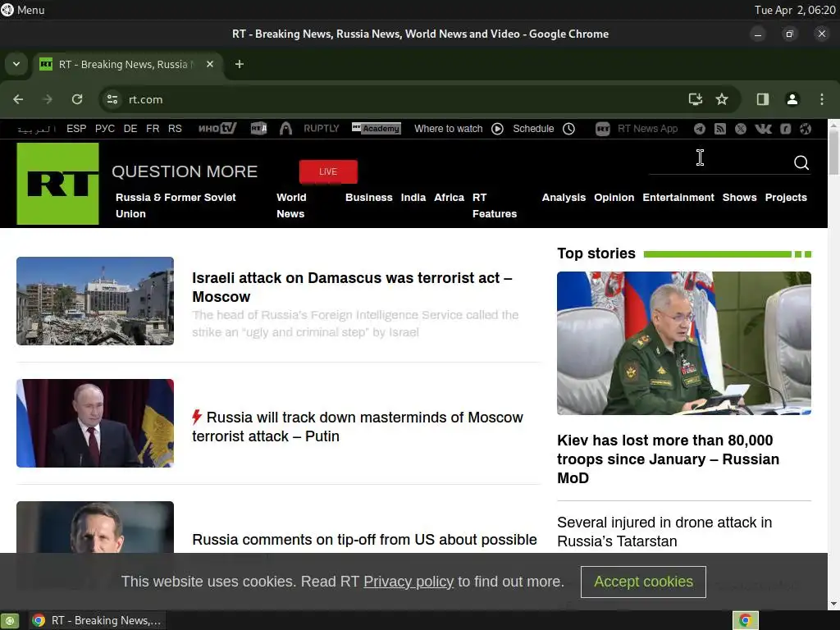Open Africa section
Image resolution: width=840 pixels, height=630 pixels.
pyautogui.click(x=449, y=197)
